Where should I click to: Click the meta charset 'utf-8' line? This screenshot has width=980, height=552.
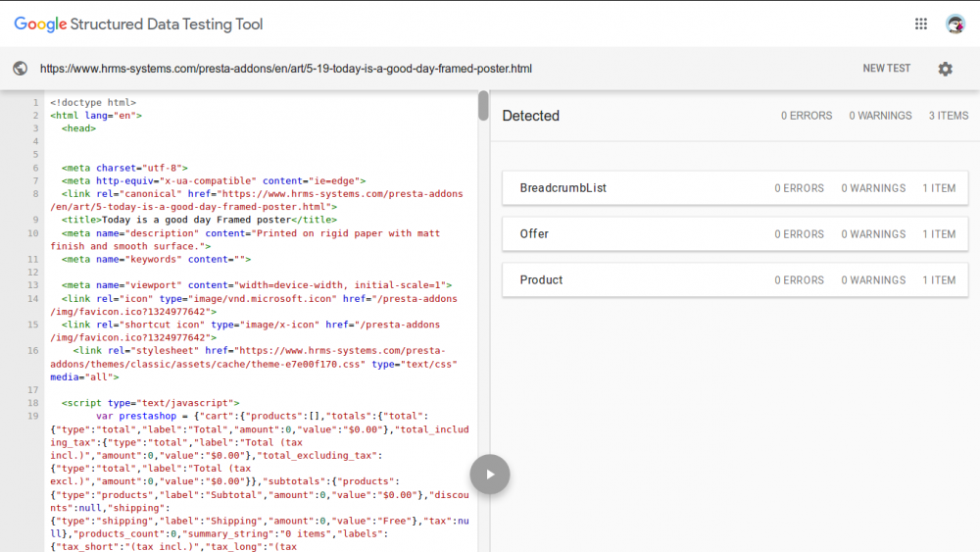pyautogui.click(x=124, y=168)
